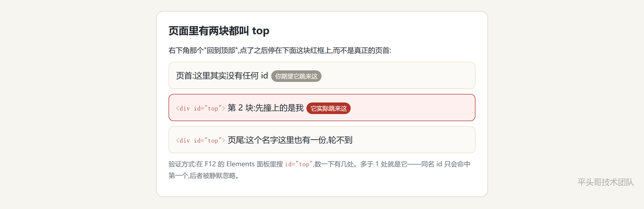This screenshot has width=644, height=209.
Task: Select the heading 页面里有两块都叫 top
Action: click(x=219, y=31)
